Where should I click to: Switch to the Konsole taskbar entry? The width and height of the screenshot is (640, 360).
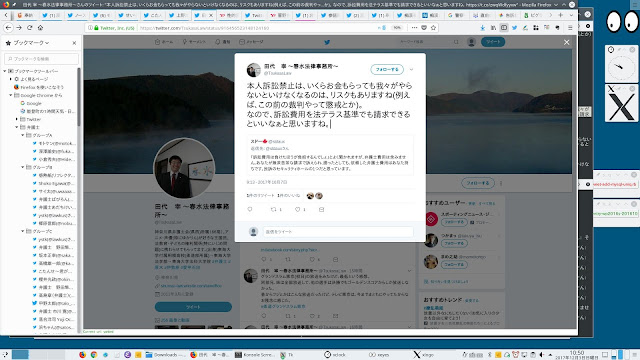coord(255,355)
